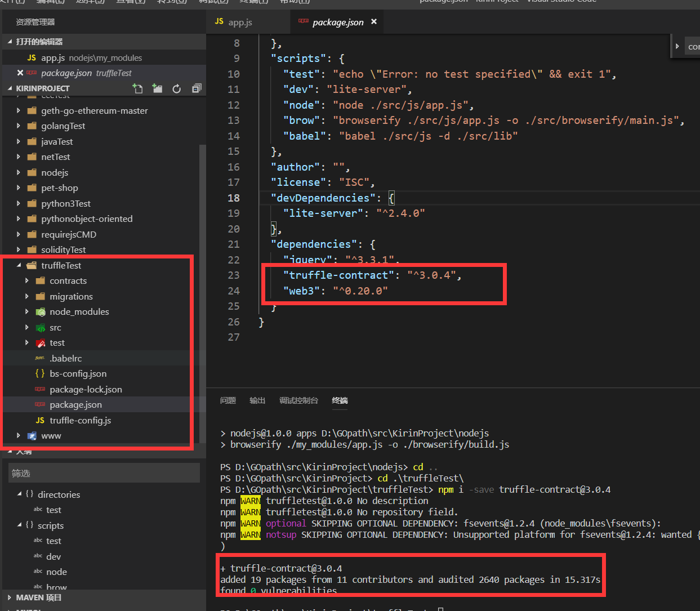Click the red test folder icon under truffleTest
The width and height of the screenshot is (700, 611).
pos(41,343)
